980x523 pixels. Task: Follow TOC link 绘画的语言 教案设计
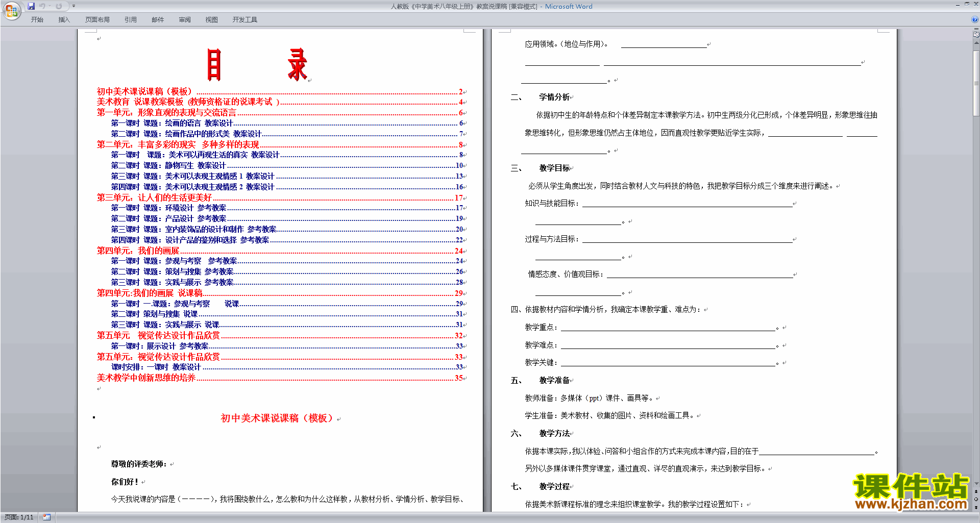coord(287,123)
